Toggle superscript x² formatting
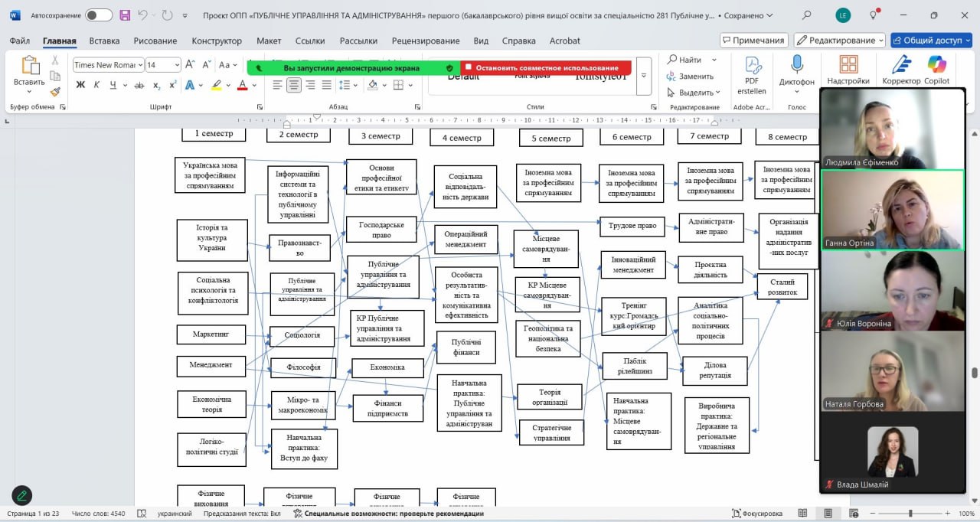 173,85
